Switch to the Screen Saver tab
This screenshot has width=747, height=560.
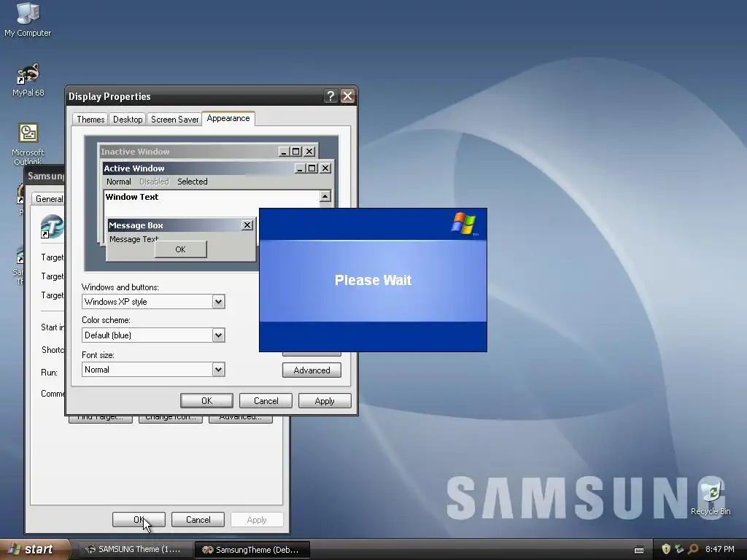point(174,120)
